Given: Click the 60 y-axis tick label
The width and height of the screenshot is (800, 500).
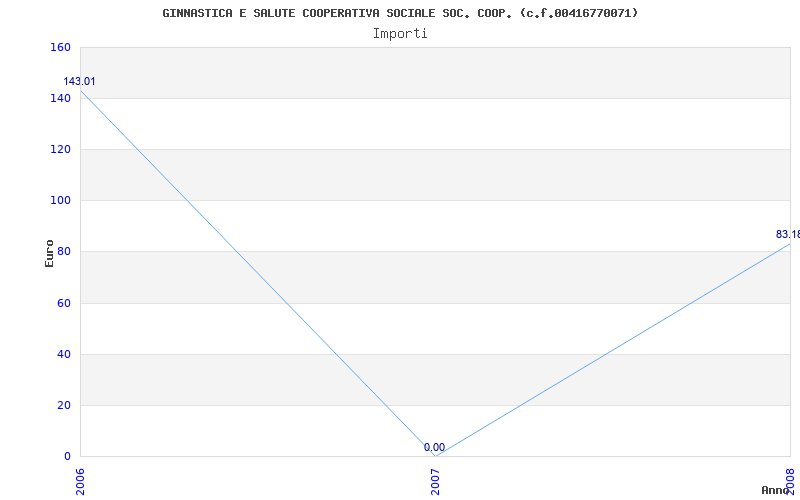Looking at the screenshot, I should click(x=63, y=303).
